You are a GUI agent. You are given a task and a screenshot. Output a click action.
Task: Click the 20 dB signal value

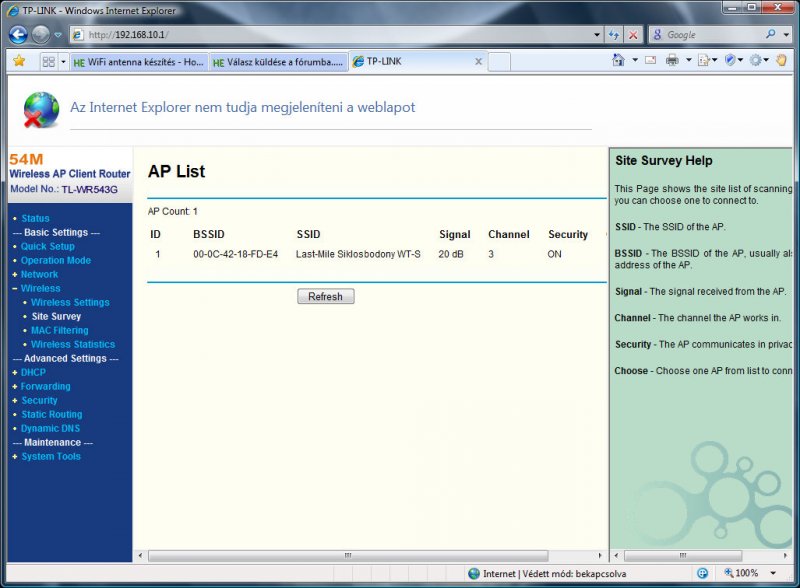(x=451, y=254)
